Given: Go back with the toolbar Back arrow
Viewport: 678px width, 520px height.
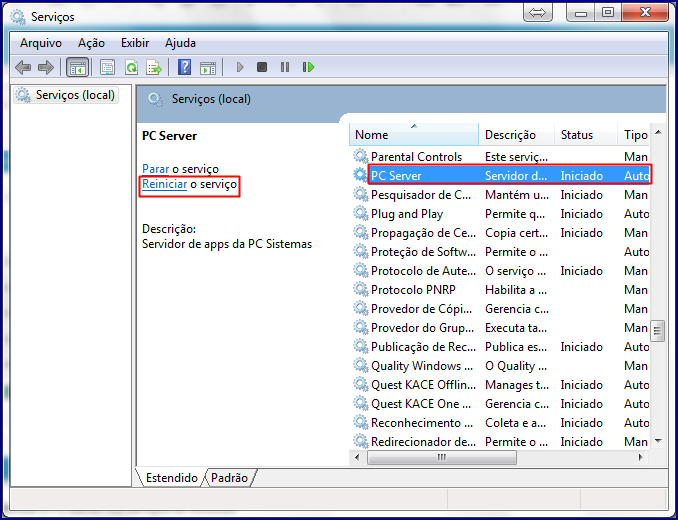Looking at the screenshot, I should [23, 67].
